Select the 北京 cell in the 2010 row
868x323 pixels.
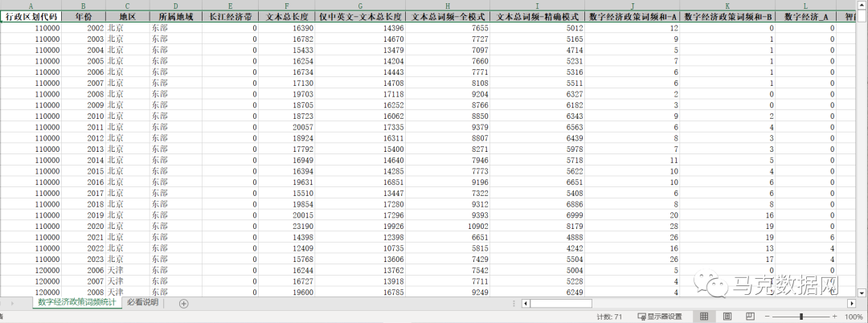127,117
